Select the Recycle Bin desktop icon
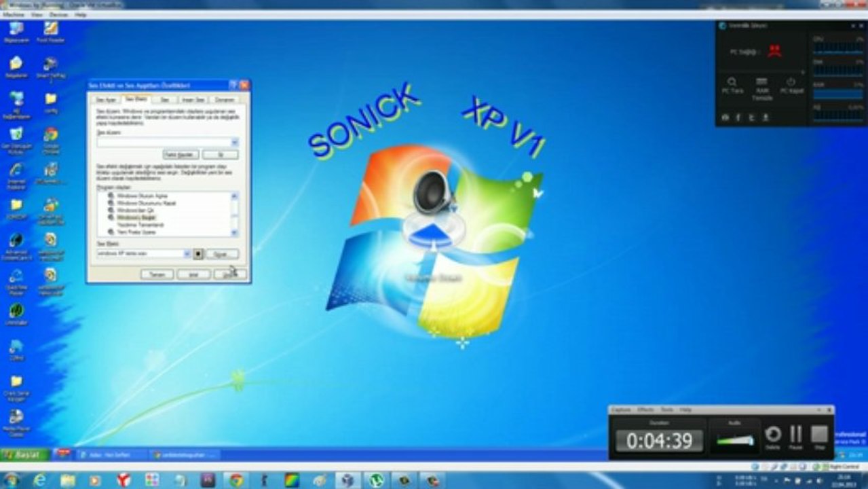The width and height of the screenshot is (868, 489). click(x=16, y=139)
